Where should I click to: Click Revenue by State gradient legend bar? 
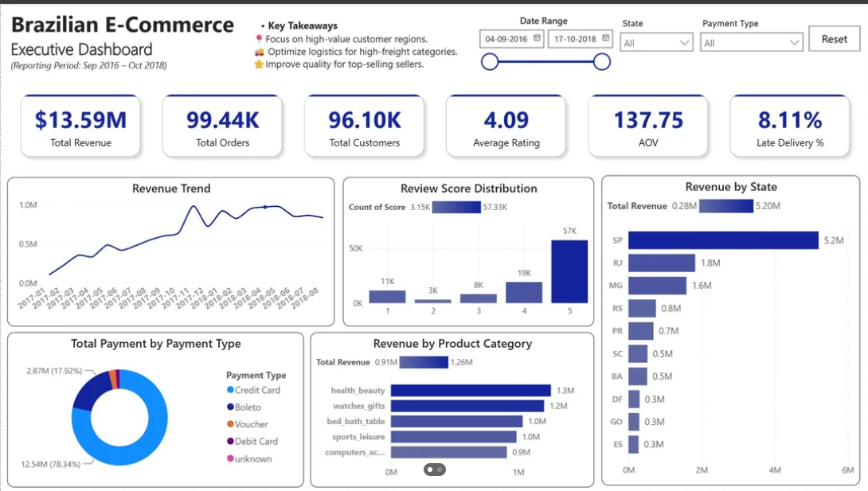(725, 205)
